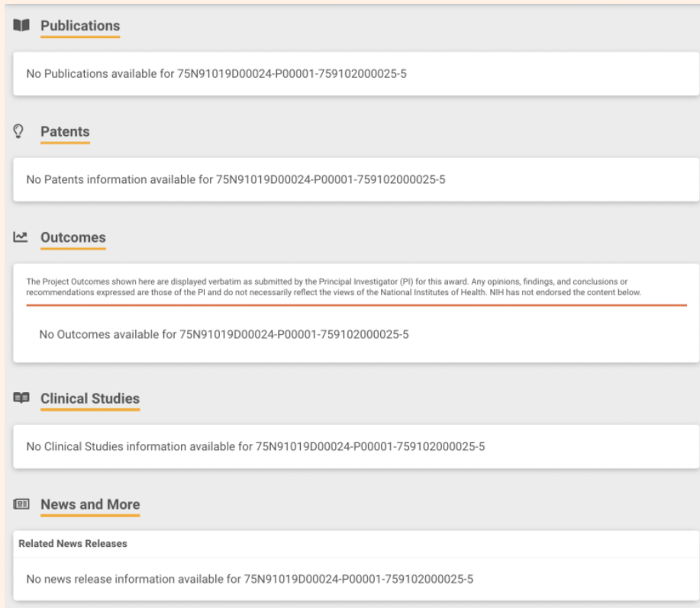Select the Clinical Studies heading
The image size is (700, 608).
[90, 399]
